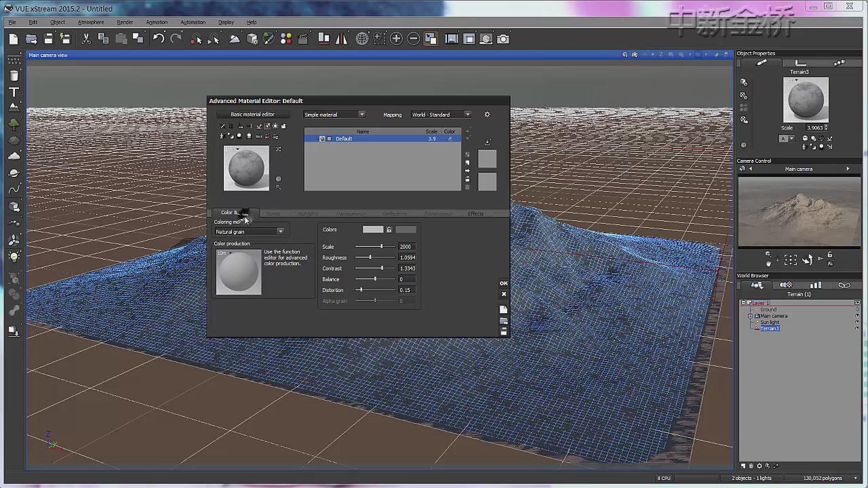Viewport: 868px width, 488px height.
Task: Zoom out with the minus toolbar icon
Action: [x=414, y=39]
